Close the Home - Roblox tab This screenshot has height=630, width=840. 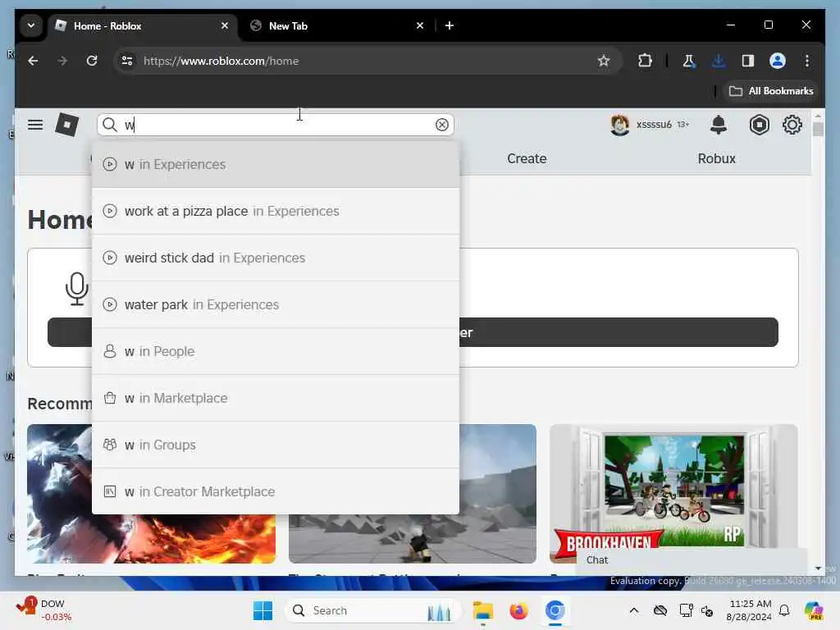[x=225, y=25]
